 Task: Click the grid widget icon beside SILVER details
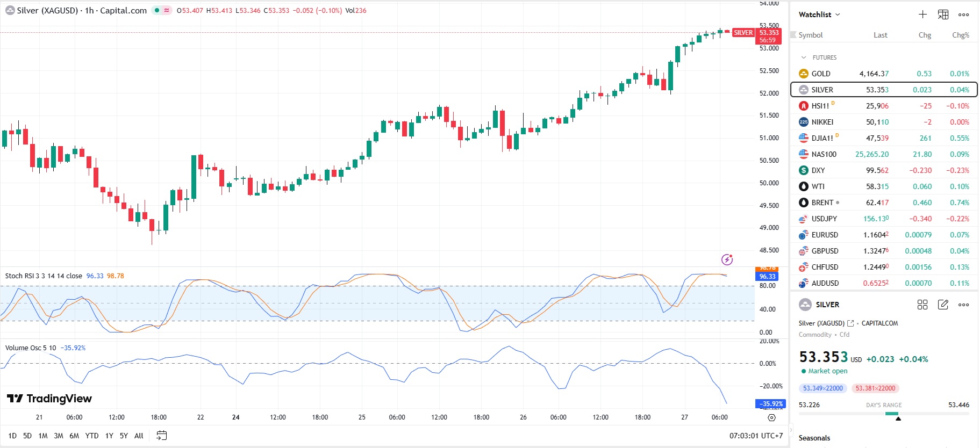click(922, 305)
